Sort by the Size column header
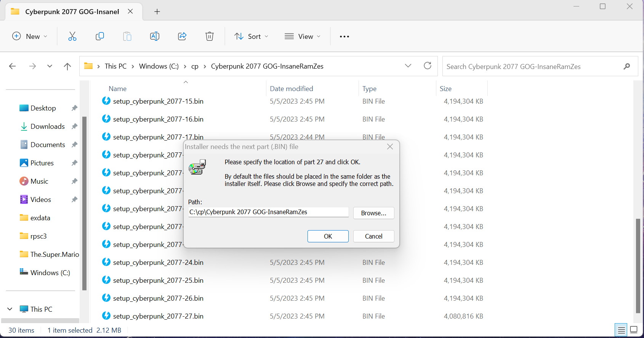Screen dimensions: 644x338 coord(445,88)
